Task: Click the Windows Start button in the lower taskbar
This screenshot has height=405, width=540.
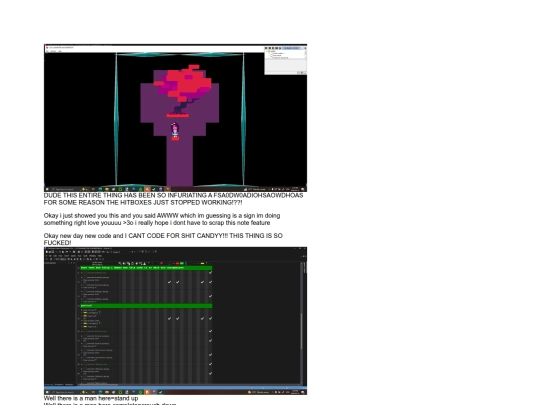Action: (47, 392)
